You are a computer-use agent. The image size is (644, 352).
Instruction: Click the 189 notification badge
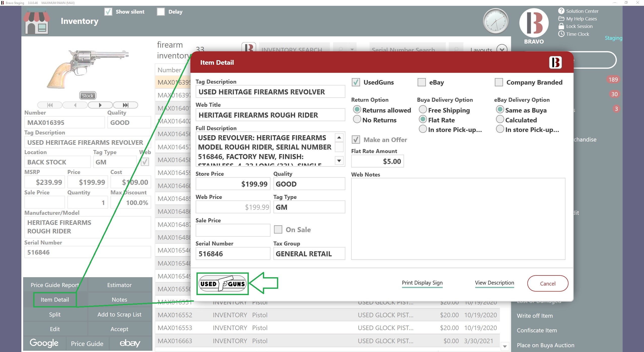(x=613, y=80)
